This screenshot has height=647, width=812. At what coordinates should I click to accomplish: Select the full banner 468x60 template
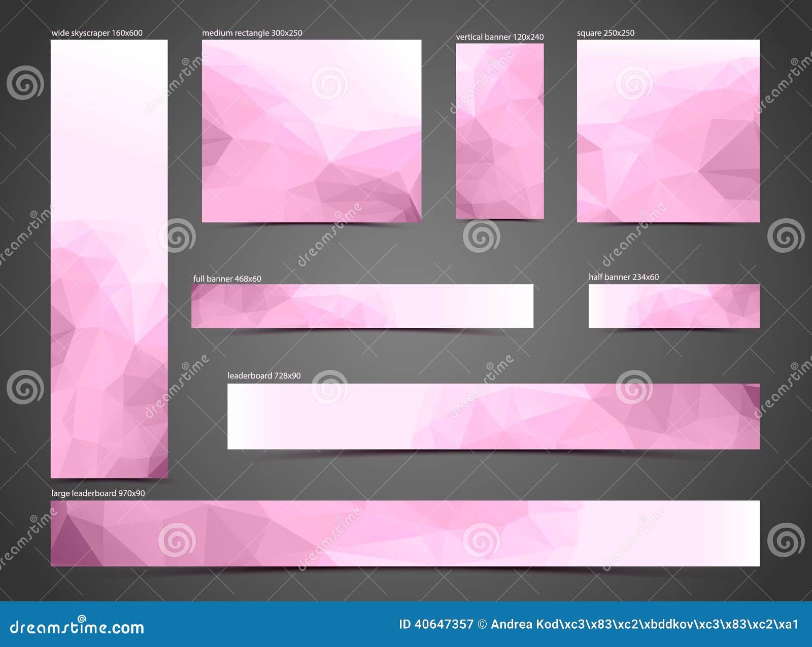pyautogui.click(x=363, y=304)
